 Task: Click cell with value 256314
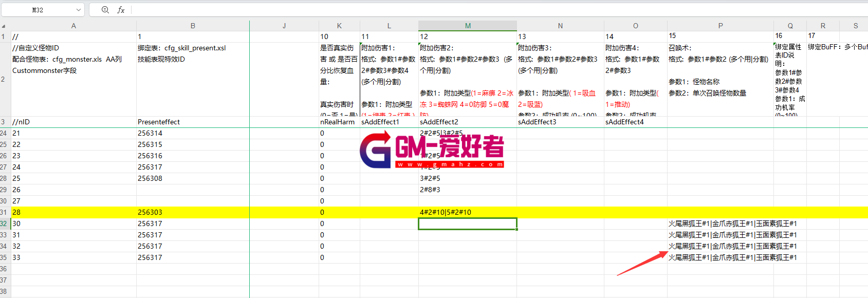[x=193, y=133]
